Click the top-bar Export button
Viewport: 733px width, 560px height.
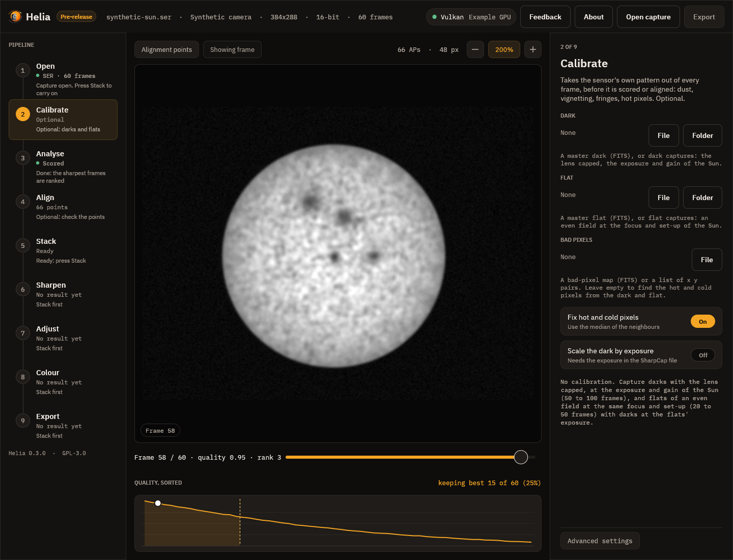(704, 17)
